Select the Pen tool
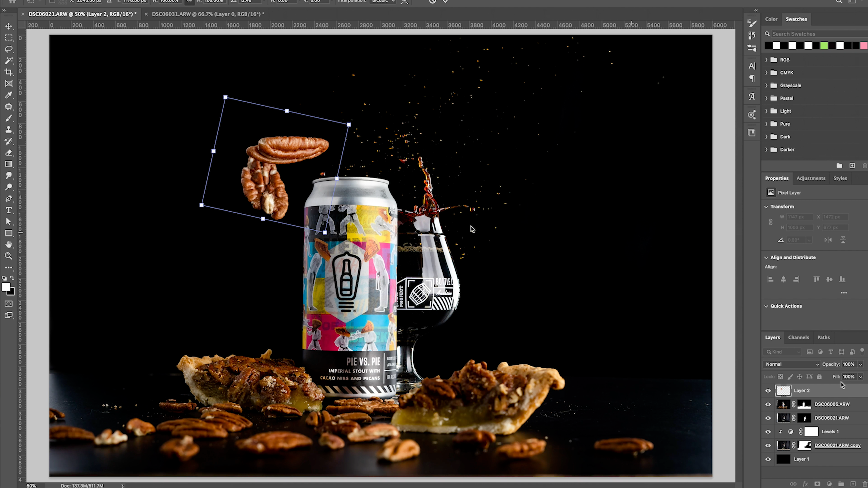The image size is (868, 488). 9,198
